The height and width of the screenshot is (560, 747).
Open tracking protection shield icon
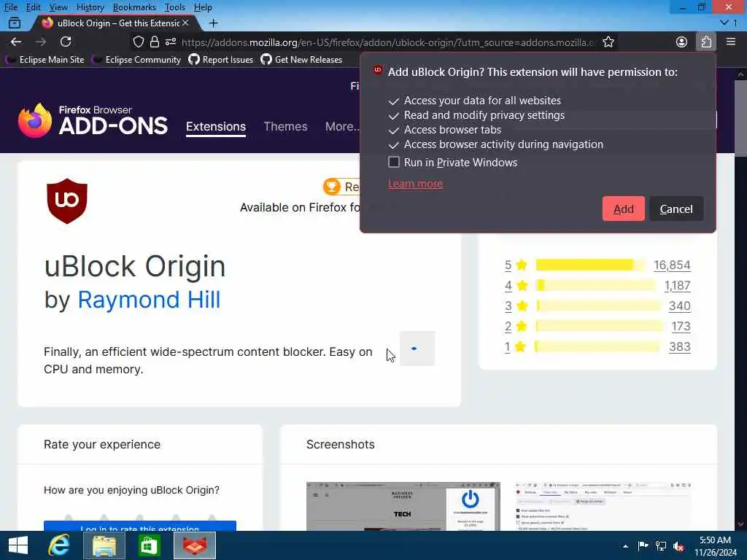138,42
